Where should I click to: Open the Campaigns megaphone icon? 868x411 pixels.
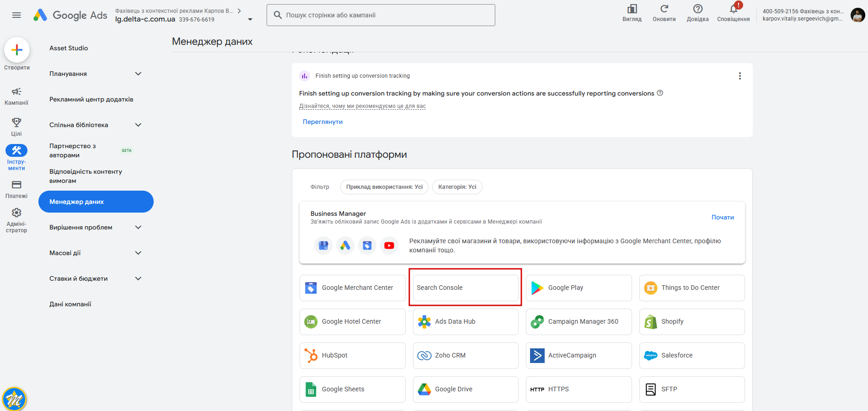click(16, 92)
